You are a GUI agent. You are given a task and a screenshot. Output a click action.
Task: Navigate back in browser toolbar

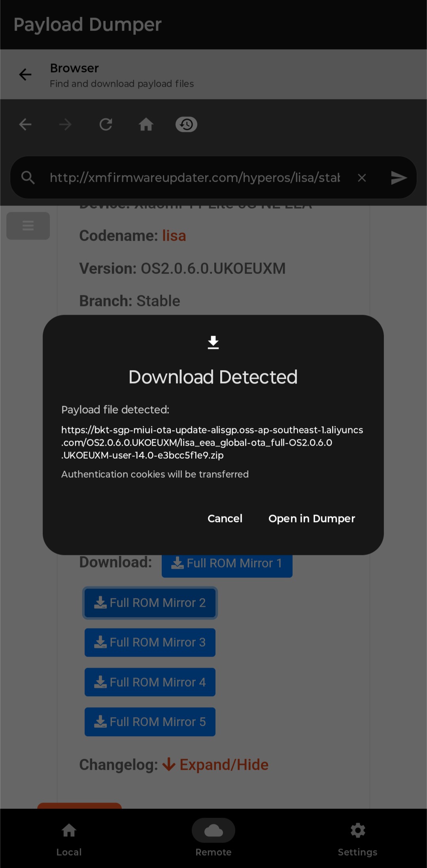click(25, 124)
